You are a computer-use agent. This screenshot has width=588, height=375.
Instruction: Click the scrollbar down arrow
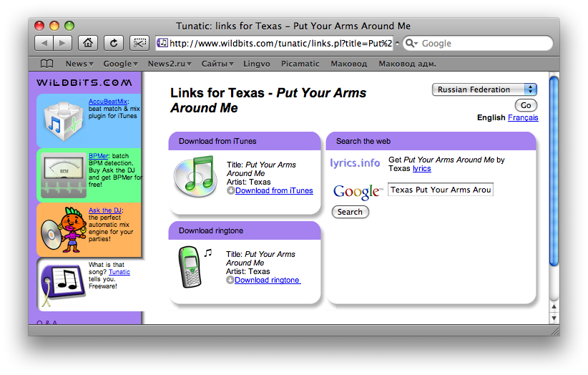click(554, 318)
